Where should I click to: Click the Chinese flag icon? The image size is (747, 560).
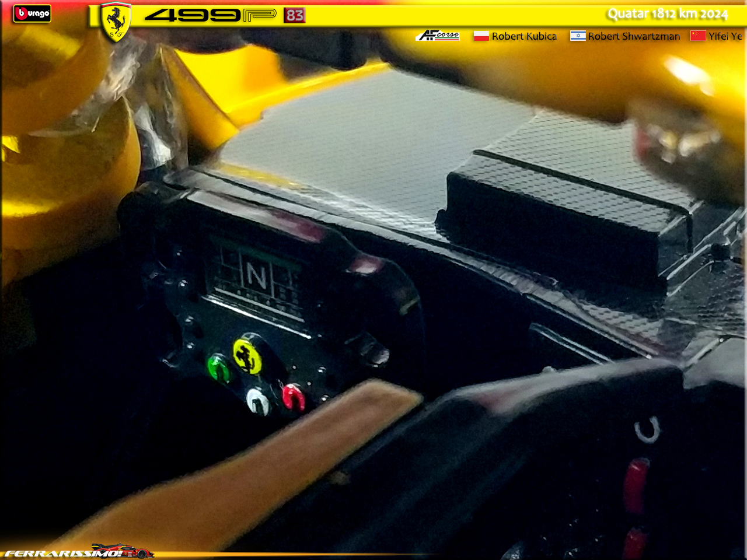698,36
